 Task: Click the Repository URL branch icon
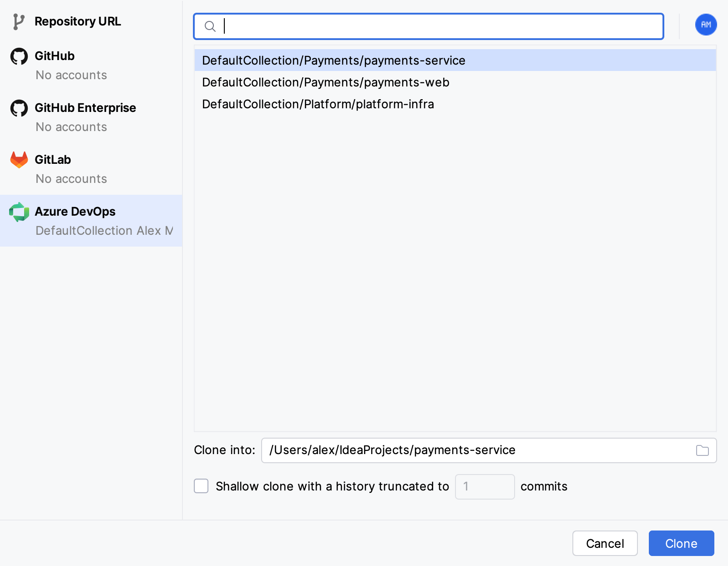pos(18,21)
